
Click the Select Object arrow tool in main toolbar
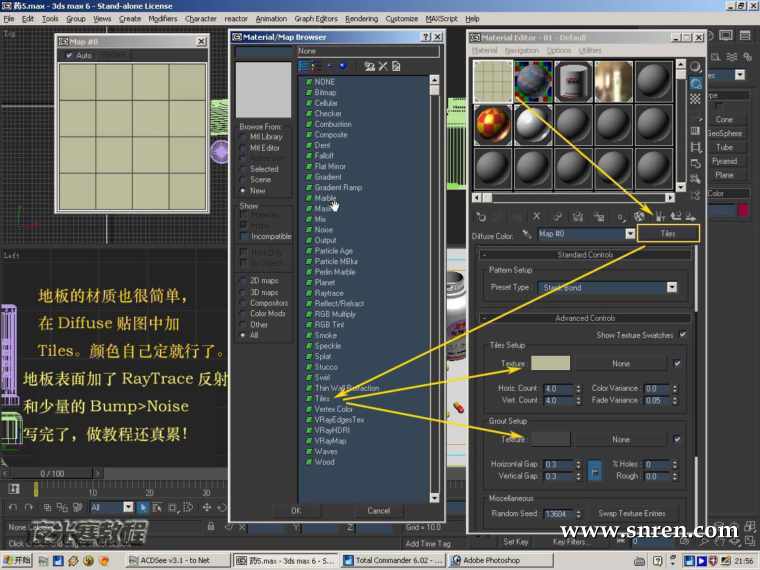[x=143, y=507]
